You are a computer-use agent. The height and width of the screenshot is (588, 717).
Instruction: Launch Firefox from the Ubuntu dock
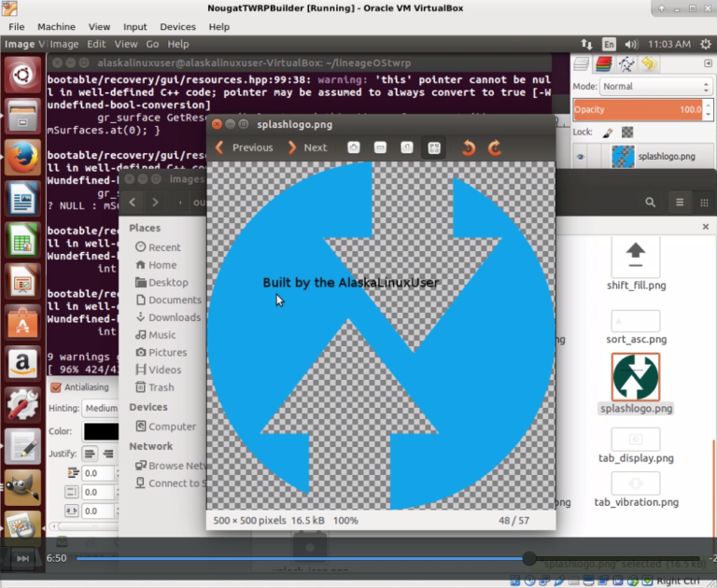21,158
